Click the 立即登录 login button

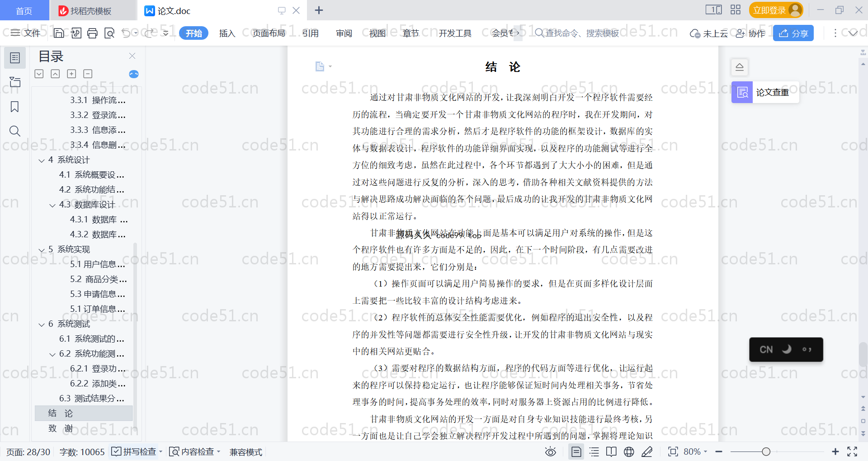coord(776,10)
